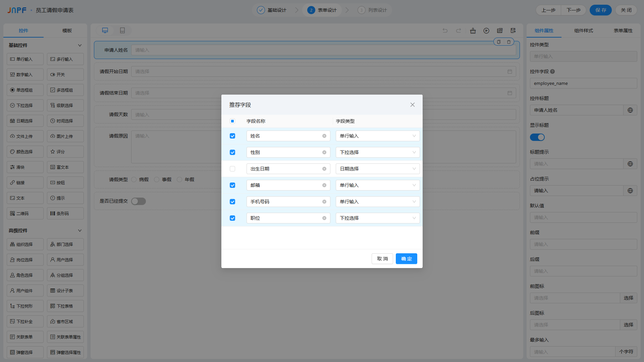Clear the 姓名 field name text
This screenshot has width=644, height=362.
click(x=324, y=136)
